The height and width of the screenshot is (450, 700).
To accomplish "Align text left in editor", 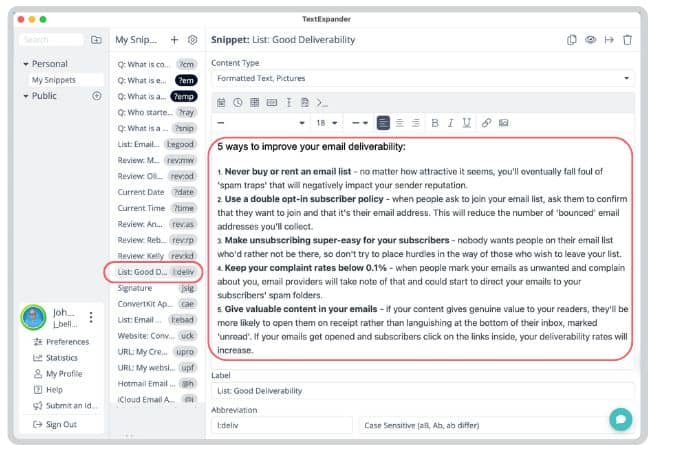I will 383,123.
